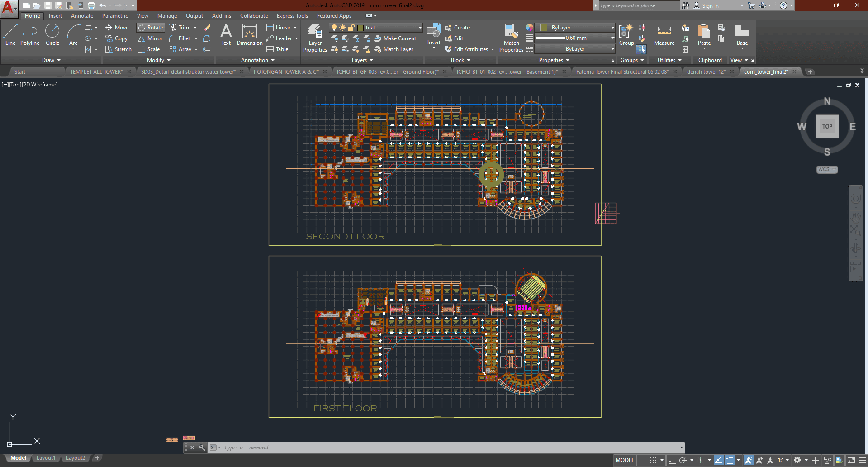Toggle object snap tracking in status bar
The height and width of the screenshot is (467, 868).
(x=718, y=460)
